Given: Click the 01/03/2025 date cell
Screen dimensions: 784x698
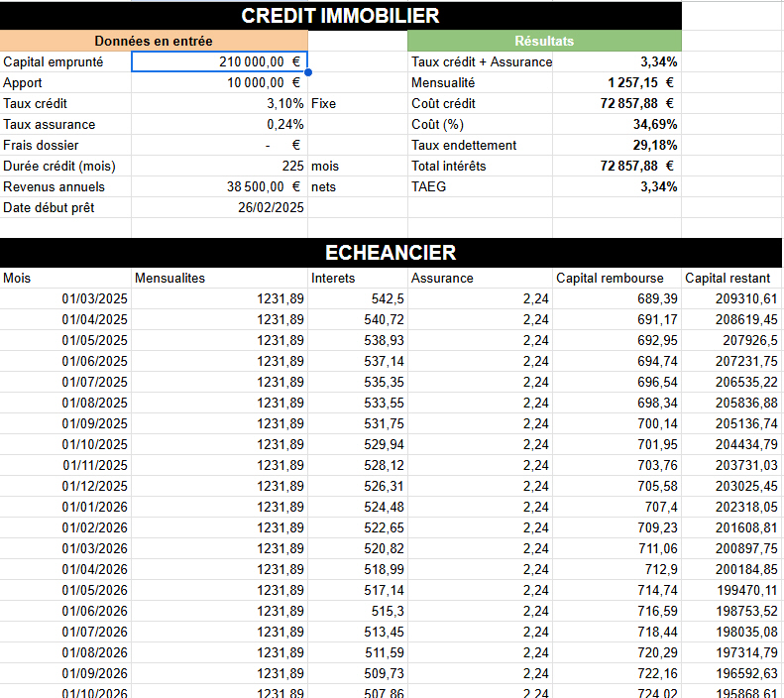Looking at the screenshot, I should [x=66, y=298].
